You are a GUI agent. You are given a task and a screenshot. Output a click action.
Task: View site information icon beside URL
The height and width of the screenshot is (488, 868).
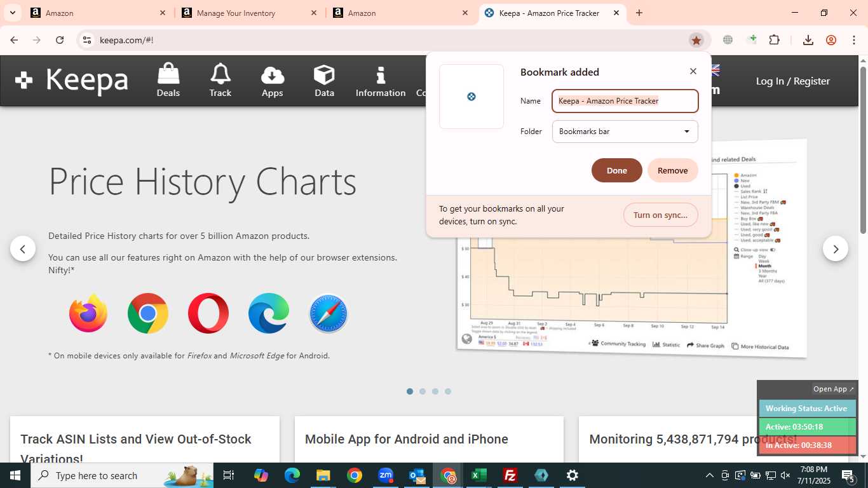pos(87,40)
